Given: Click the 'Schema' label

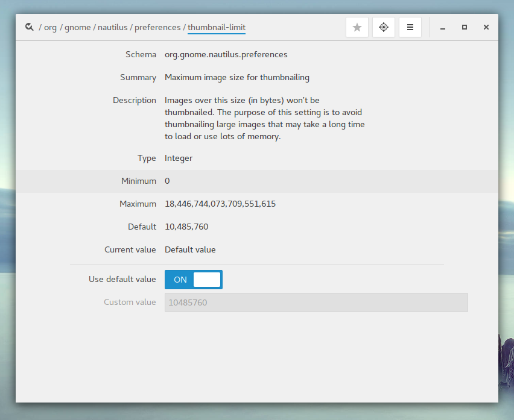Looking at the screenshot, I should coord(141,54).
